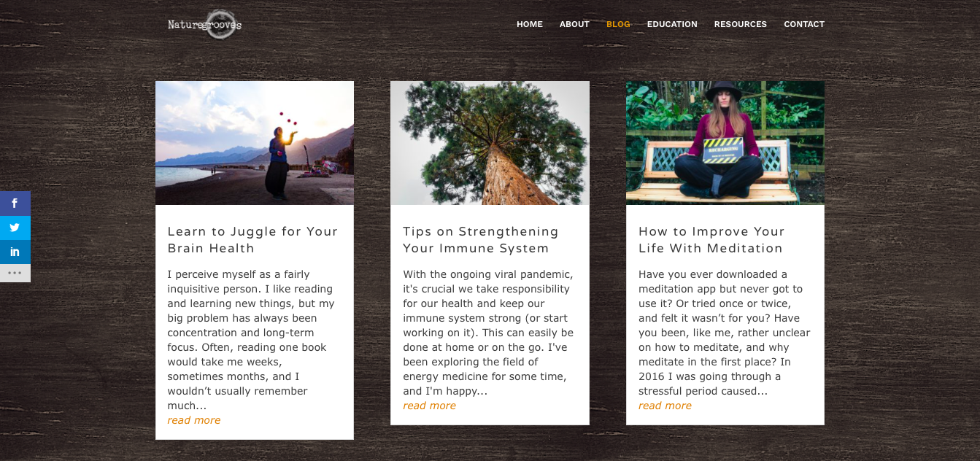Open 'How to Improve Your Life With Meditation' title
Viewport: 980px width, 461px height.
click(711, 240)
